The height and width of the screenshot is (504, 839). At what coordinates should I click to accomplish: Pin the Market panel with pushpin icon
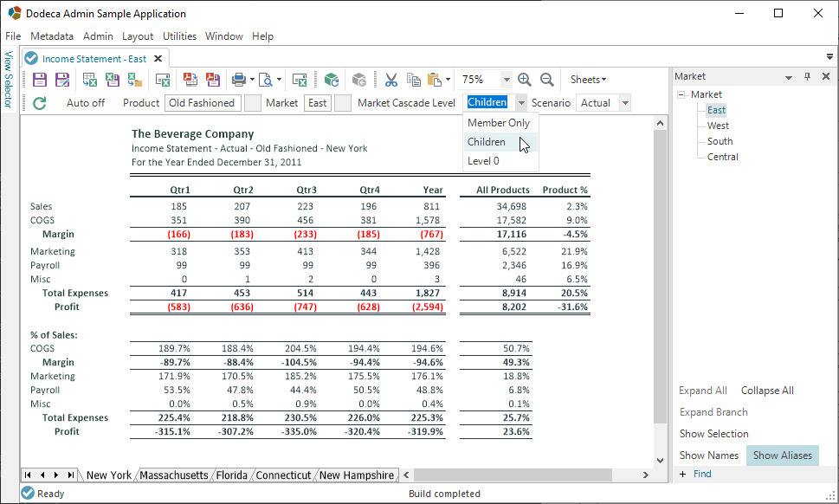click(x=808, y=76)
